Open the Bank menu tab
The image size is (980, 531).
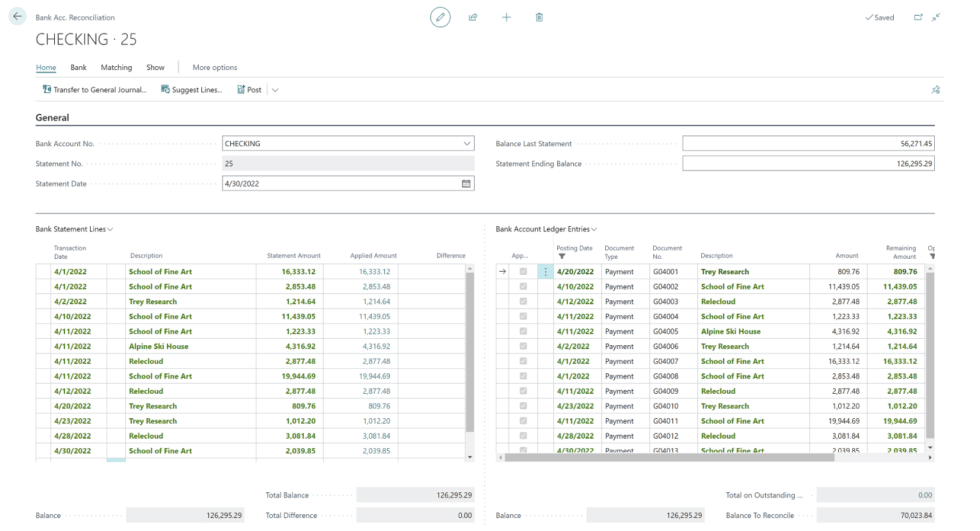pos(78,67)
